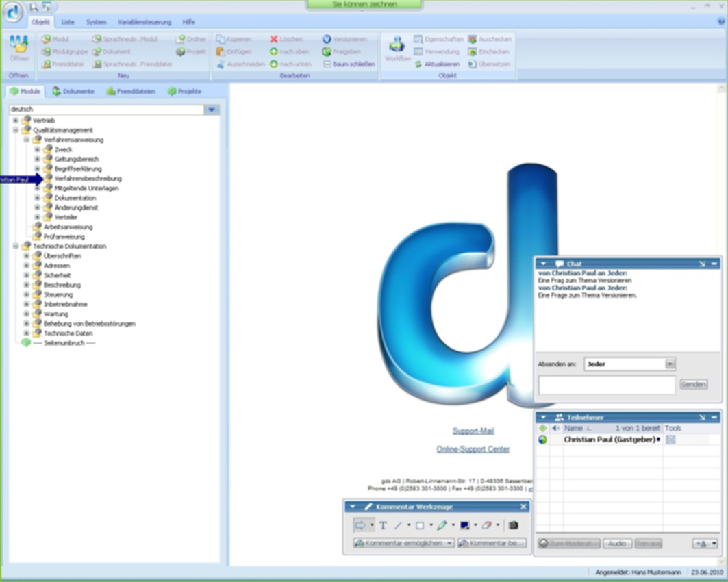Viewport: 728px width, 582px height.
Task: Switch to the Projekte tab
Action: [x=184, y=92]
